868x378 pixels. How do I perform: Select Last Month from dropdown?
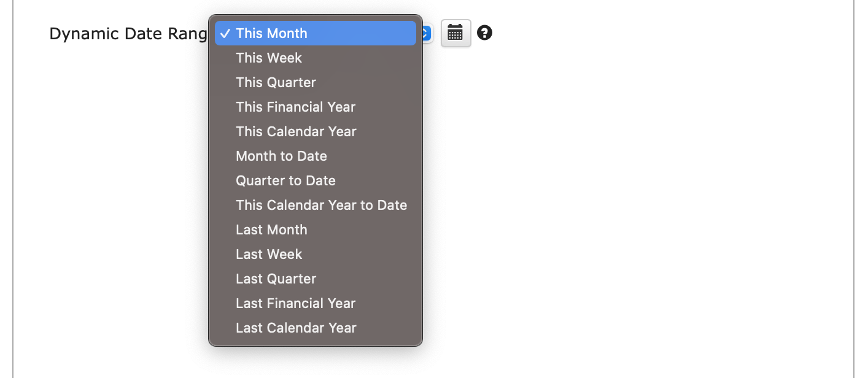point(316,229)
